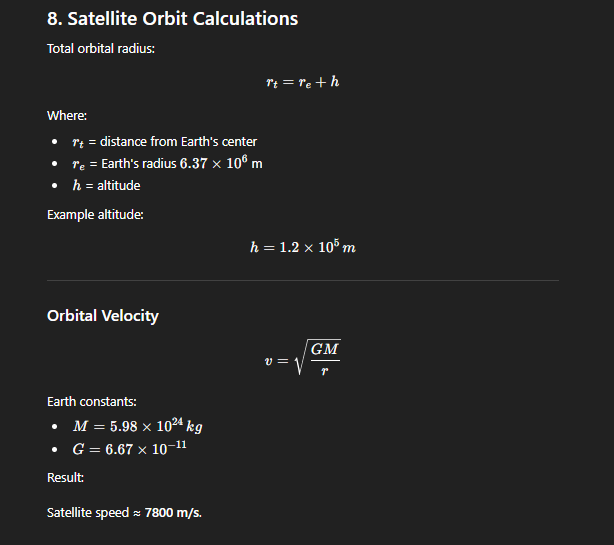Click the GM numerator inside the square root
This screenshot has height=545, width=614.
tap(325, 349)
